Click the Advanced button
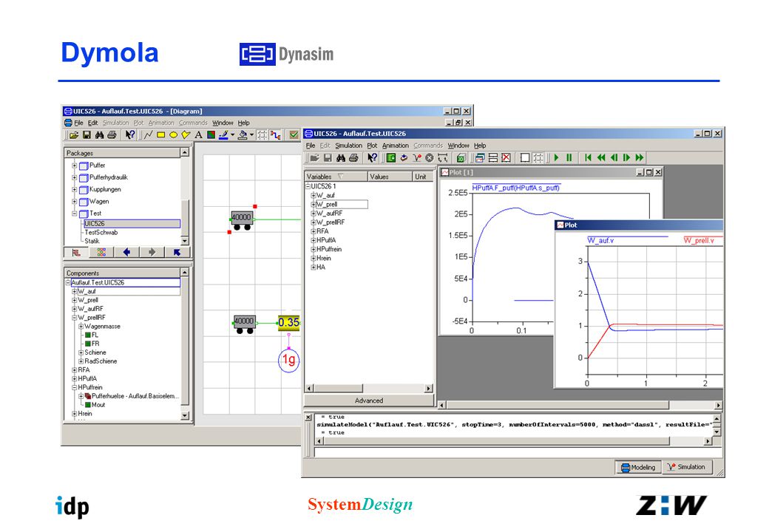Image resolution: width=769 pixels, height=532 pixels. [x=369, y=400]
